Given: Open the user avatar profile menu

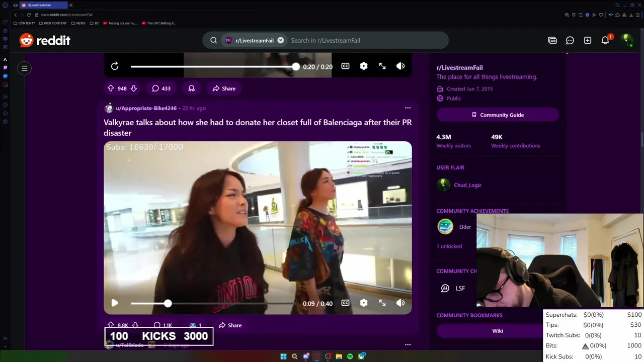Looking at the screenshot, I should tap(626, 40).
